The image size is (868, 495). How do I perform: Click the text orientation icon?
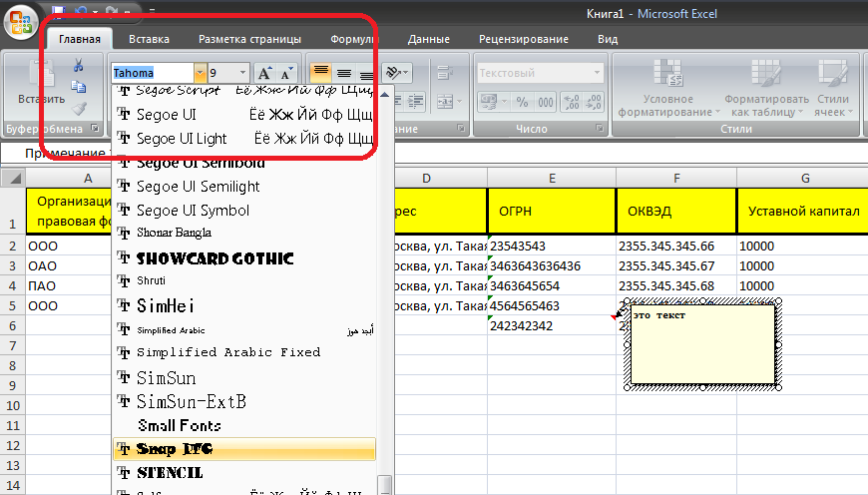392,73
